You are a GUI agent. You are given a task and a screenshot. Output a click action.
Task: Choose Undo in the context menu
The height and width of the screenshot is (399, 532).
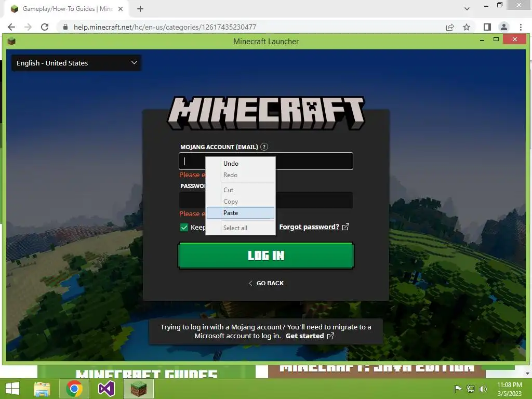click(x=241, y=164)
